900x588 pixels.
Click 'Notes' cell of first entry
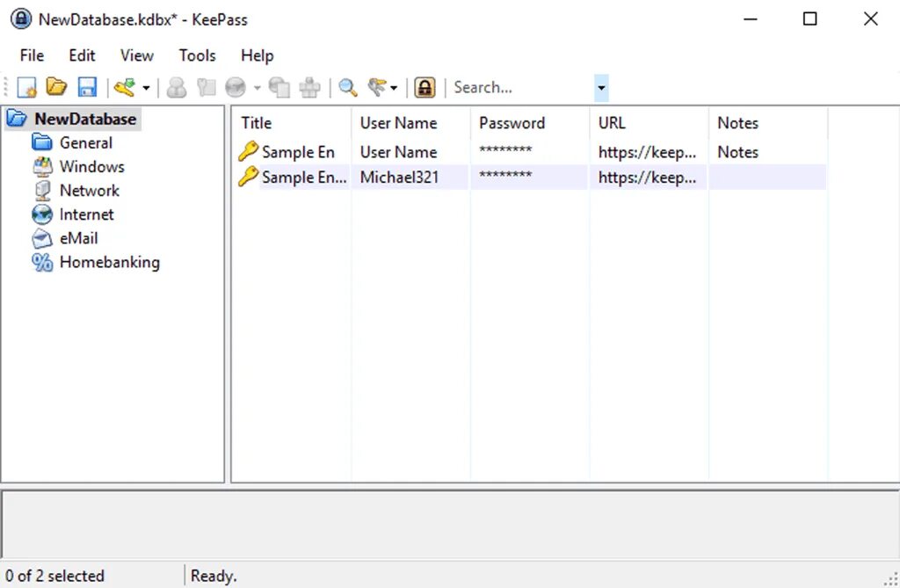pos(738,152)
